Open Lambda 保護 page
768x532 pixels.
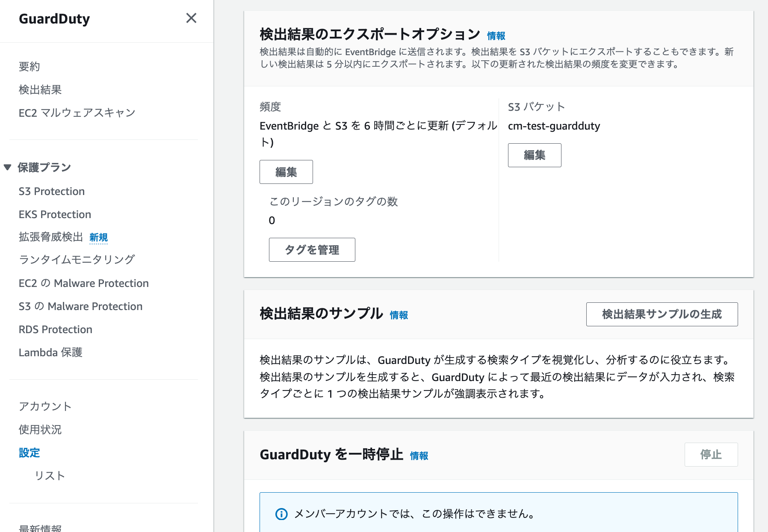tap(50, 352)
